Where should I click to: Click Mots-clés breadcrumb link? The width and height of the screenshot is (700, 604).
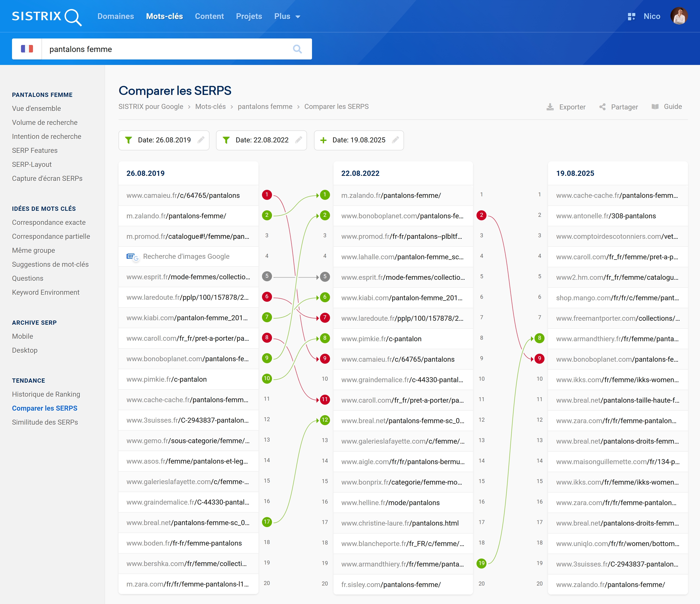(210, 107)
